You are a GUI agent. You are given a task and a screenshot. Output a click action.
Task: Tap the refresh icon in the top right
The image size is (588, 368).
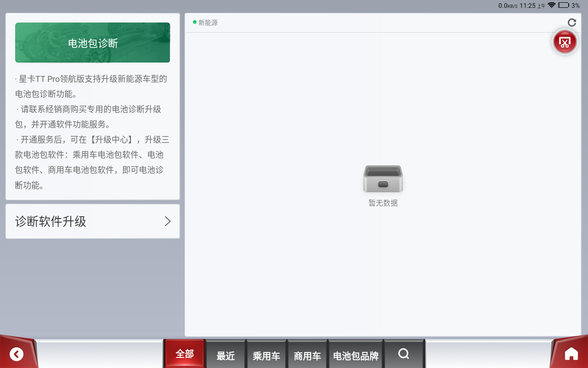[x=571, y=23]
